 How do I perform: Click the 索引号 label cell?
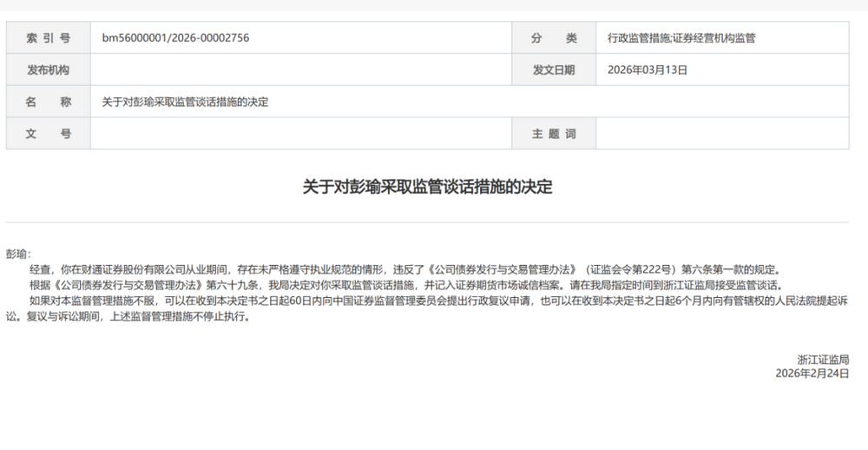[49, 38]
